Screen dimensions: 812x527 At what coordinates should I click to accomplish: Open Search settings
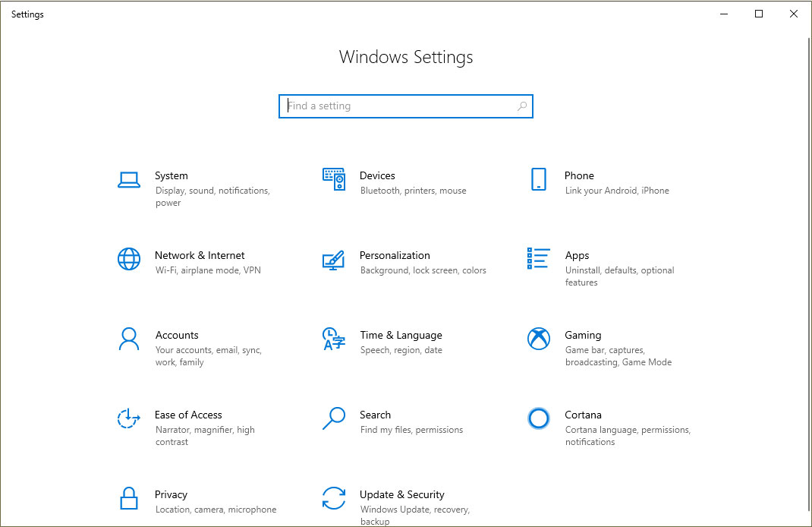tap(376, 415)
